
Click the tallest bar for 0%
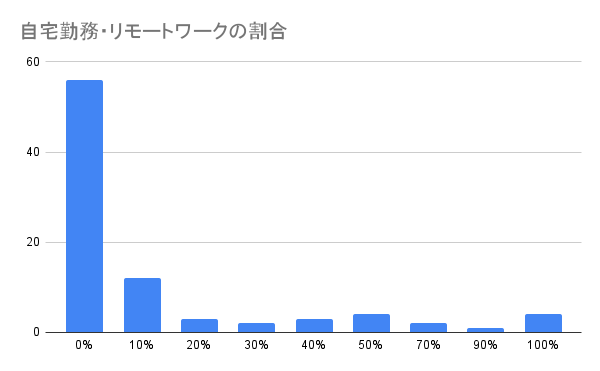tap(84, 206)
